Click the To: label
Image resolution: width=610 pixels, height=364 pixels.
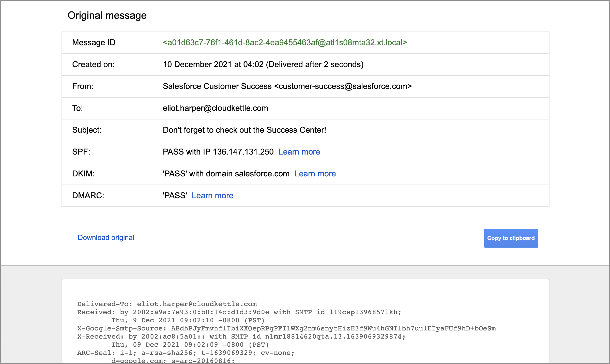pos(78,108)
